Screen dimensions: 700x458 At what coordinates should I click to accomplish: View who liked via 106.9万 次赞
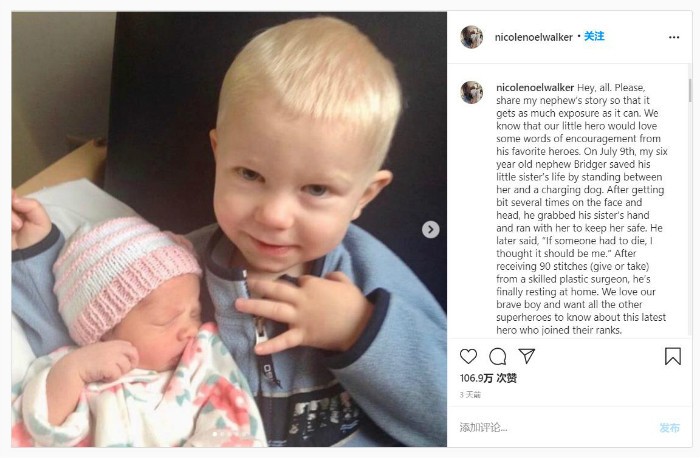pos(488,378)
